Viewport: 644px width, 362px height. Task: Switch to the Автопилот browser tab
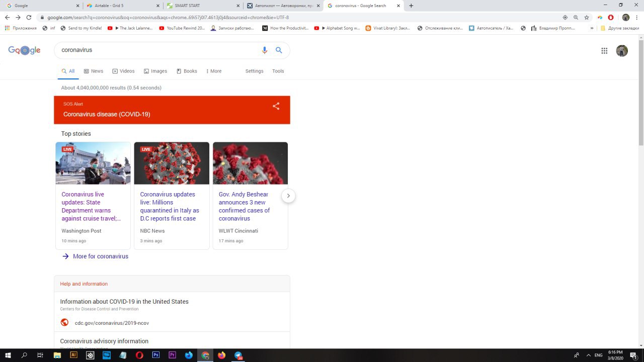point(283,6)
